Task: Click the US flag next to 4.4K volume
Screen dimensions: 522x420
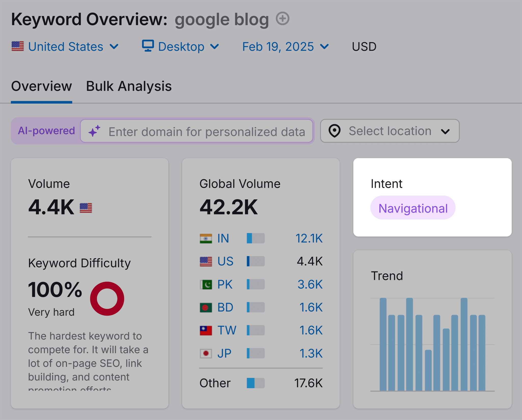Action: coord(86,208)
